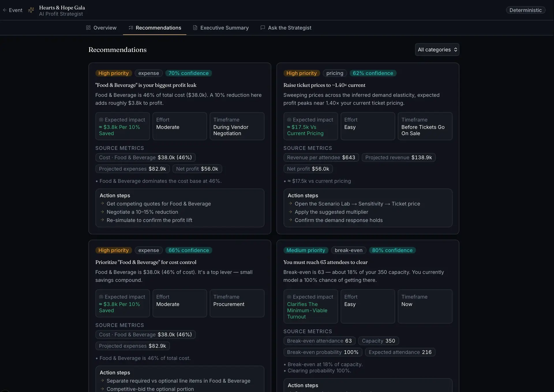The height and width of the screenshot is (392, 554).
Task: Click the back arrow icon next to Event
Action: (x=5, y=10)
